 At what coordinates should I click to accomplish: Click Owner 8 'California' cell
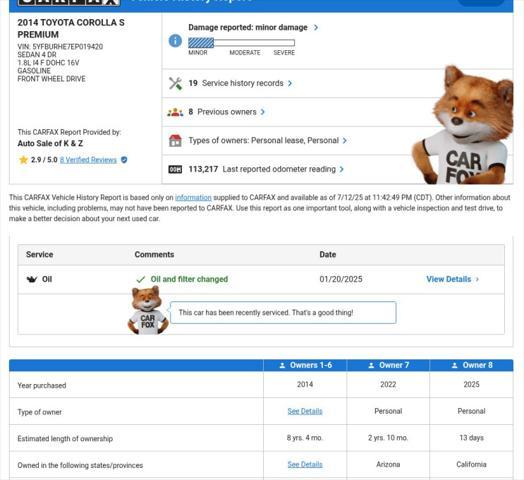point(471,464)
